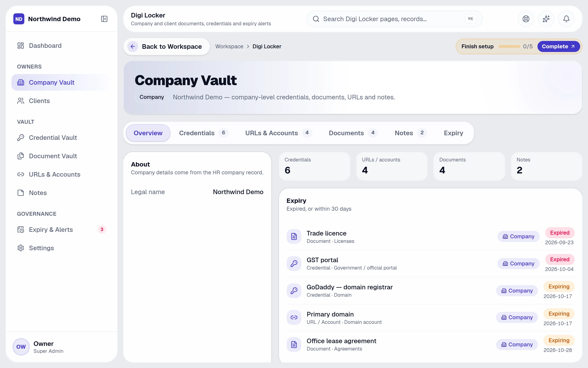
Task: Focus the Digi Locker search field
Action: pos(394,19)
